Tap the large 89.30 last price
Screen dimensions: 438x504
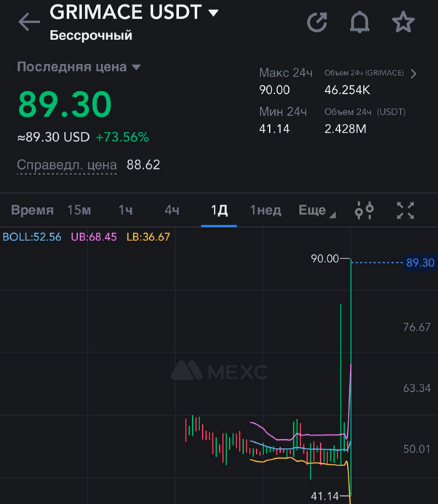(x=65, y=104)
